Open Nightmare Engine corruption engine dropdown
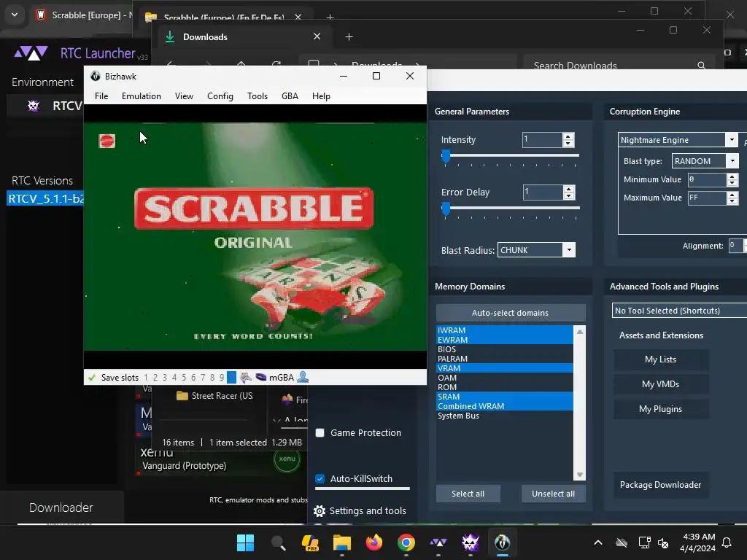 [678, 139]
